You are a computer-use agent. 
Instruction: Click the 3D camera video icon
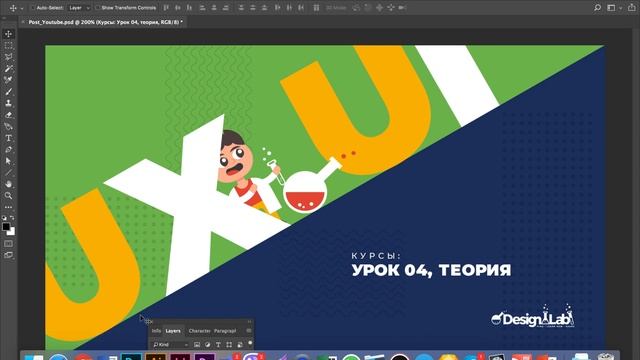tap(402, 8)
